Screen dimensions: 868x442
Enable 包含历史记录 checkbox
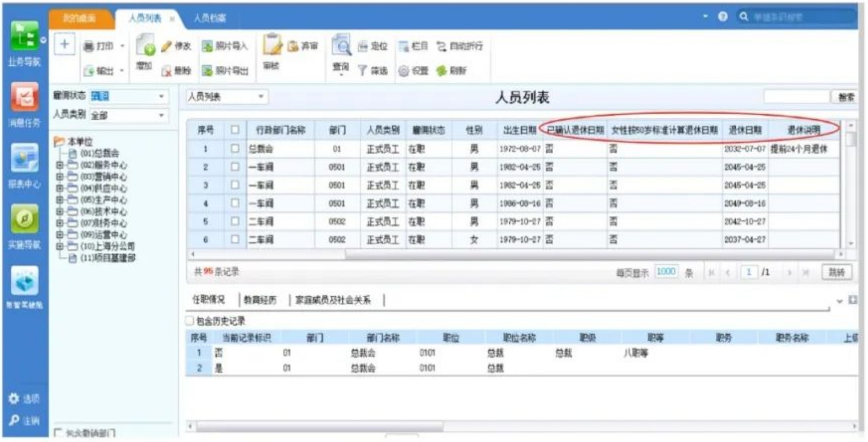tap(190, 320)
